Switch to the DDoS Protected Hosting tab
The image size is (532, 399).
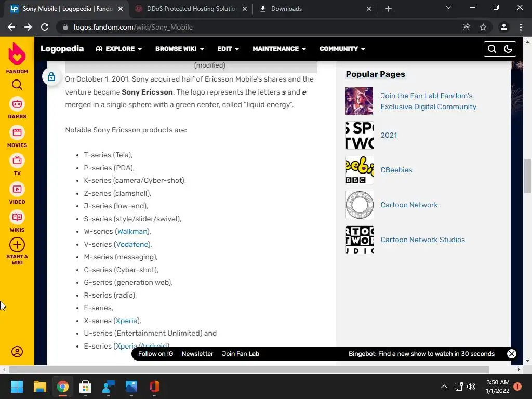pyautogui.click(x=191, y=9)
